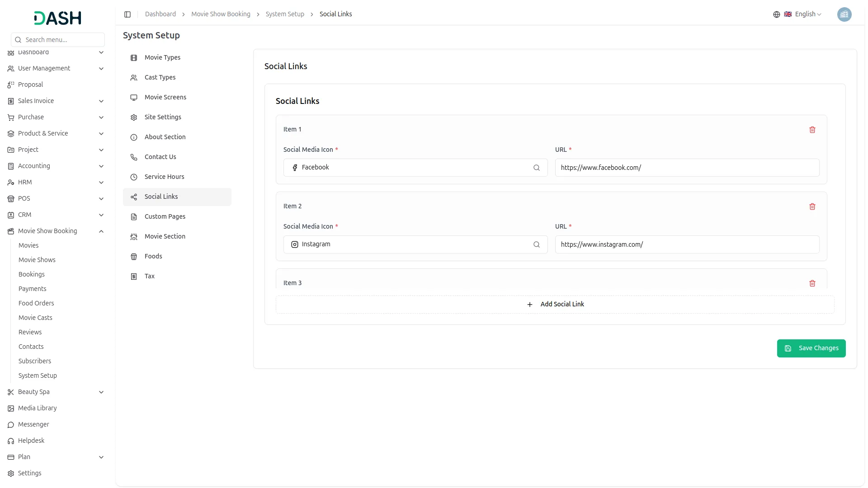This screenshot has height=488, width=868.
Task: Open the Contact Us setup page
Action: point(160,157)
